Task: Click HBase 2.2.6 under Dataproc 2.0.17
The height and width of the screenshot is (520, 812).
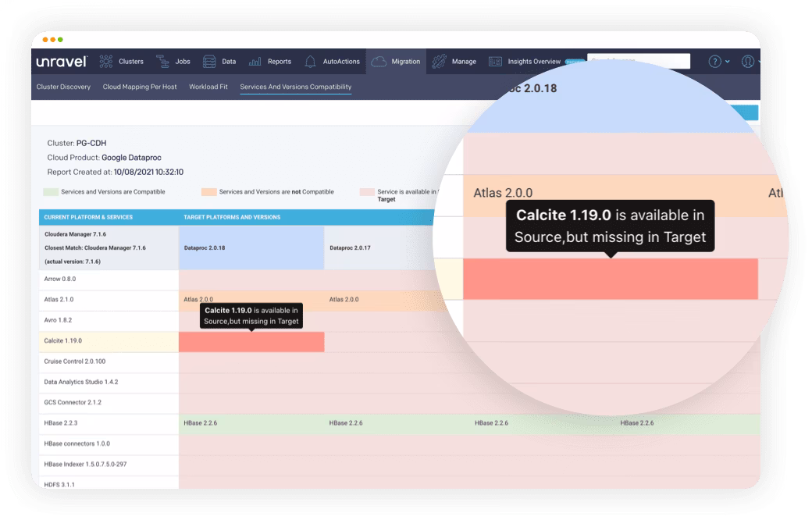Action: [346, 424]
